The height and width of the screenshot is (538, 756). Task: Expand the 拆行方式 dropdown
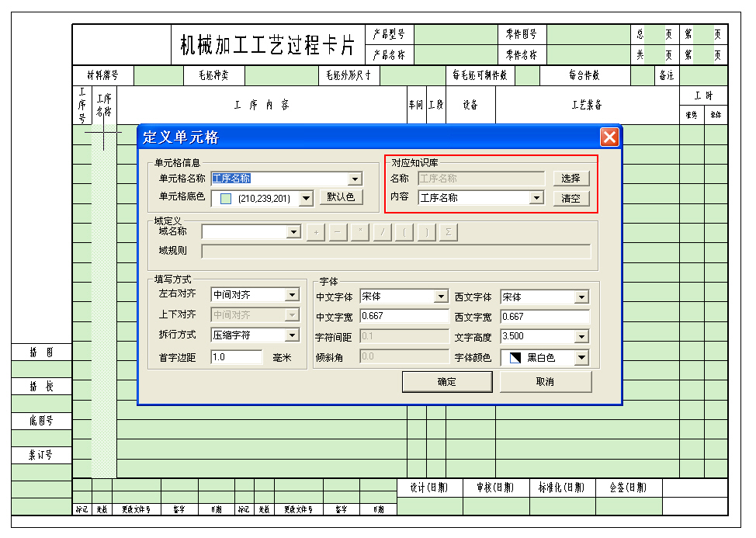292,335
